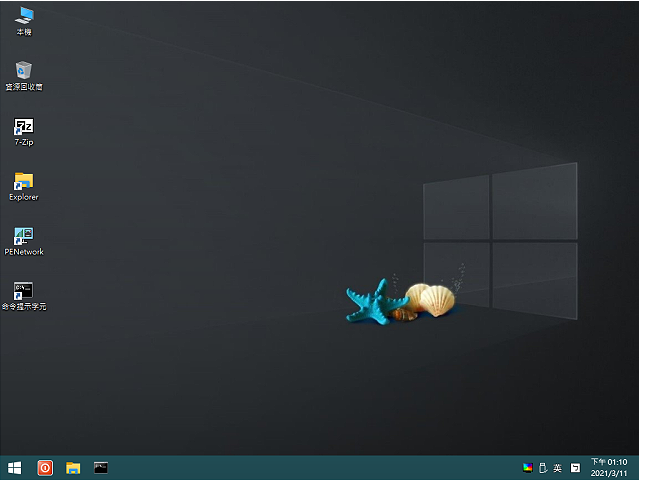
Task: Click the Explorer label text
Action: coord(24,197)
